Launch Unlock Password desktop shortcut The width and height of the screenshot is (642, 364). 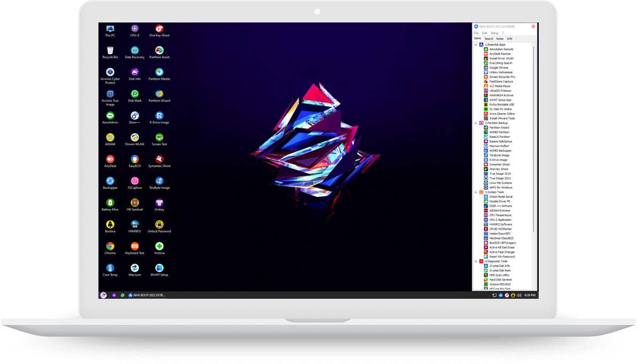tap(159, 227)
